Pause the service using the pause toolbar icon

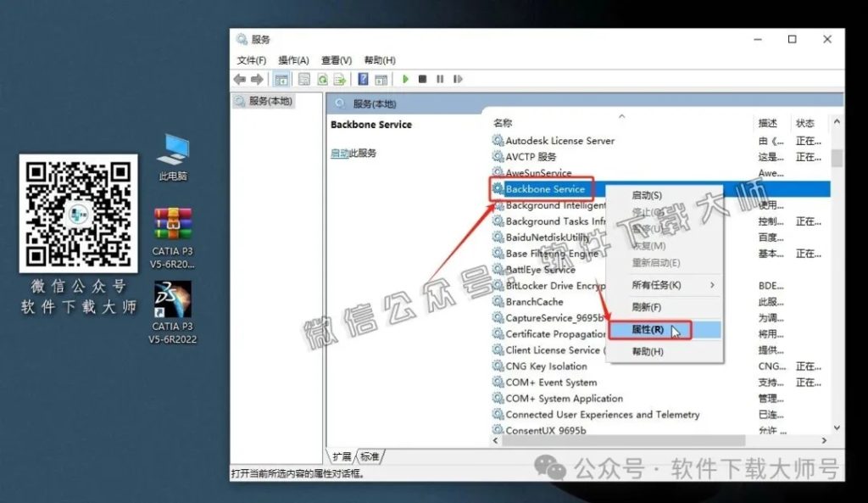tap(440, 79)
